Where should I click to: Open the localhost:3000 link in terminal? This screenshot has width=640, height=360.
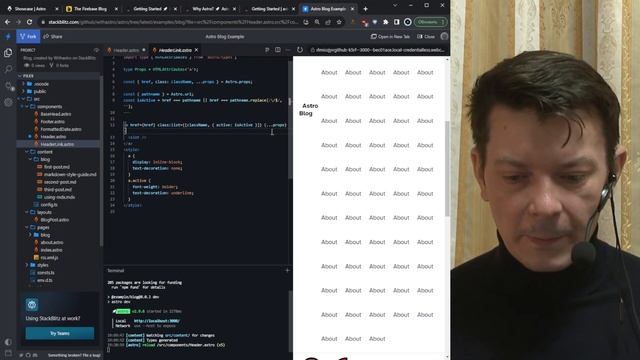tap(157, 321)
